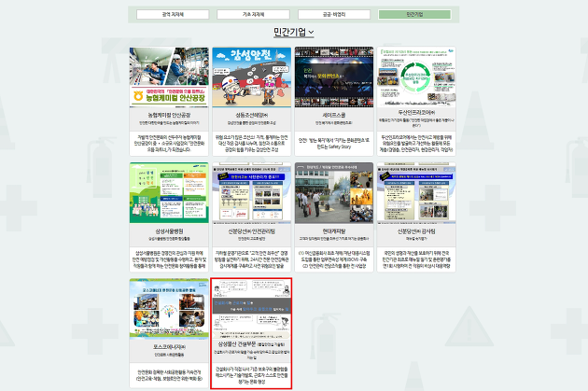The image size is (588, 391).
Task: Click the subtitle under 포스코에너지㈜ title
Action: pos(169,355)
